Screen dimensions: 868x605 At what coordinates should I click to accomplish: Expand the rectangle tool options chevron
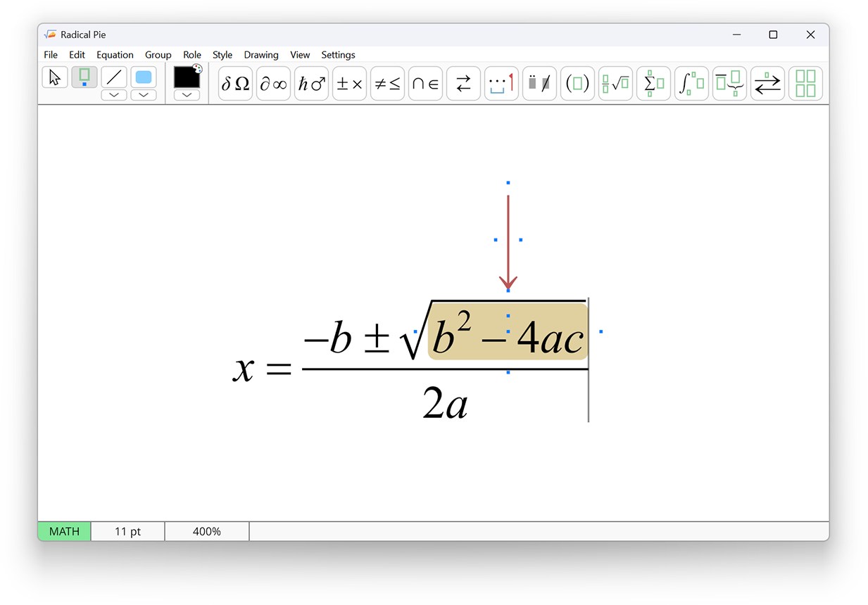click(x=144, y=94)
